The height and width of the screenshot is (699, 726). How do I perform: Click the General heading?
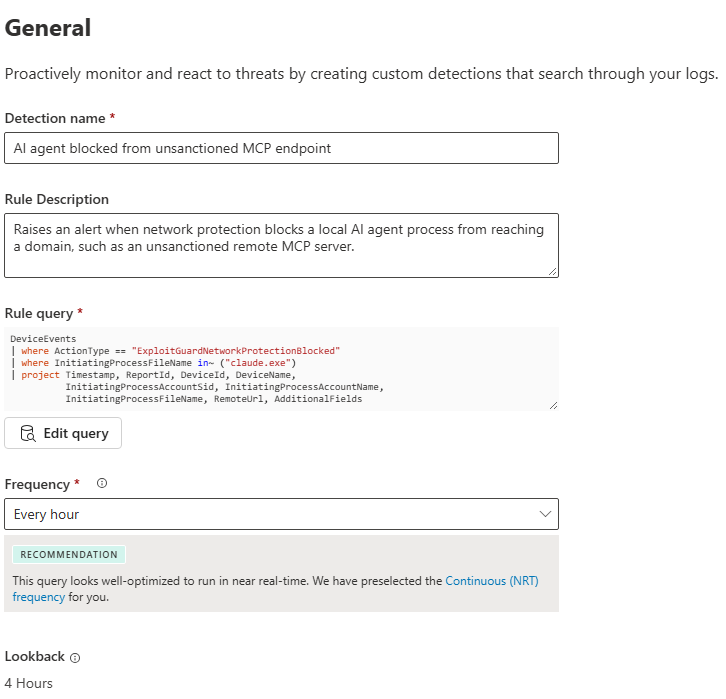pyautogui.click(x=48, y=28)
